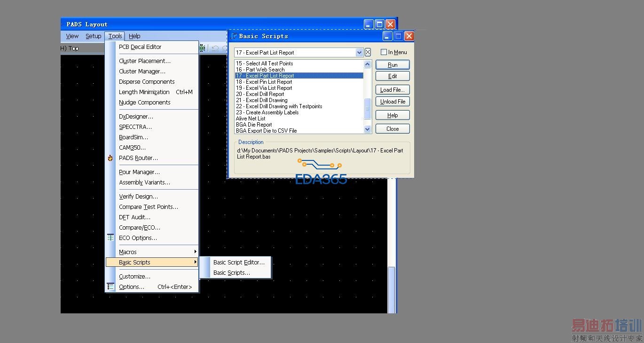The image size is (644, 343).
Task: Run the selected script
Action: click(x=393, y=65)
